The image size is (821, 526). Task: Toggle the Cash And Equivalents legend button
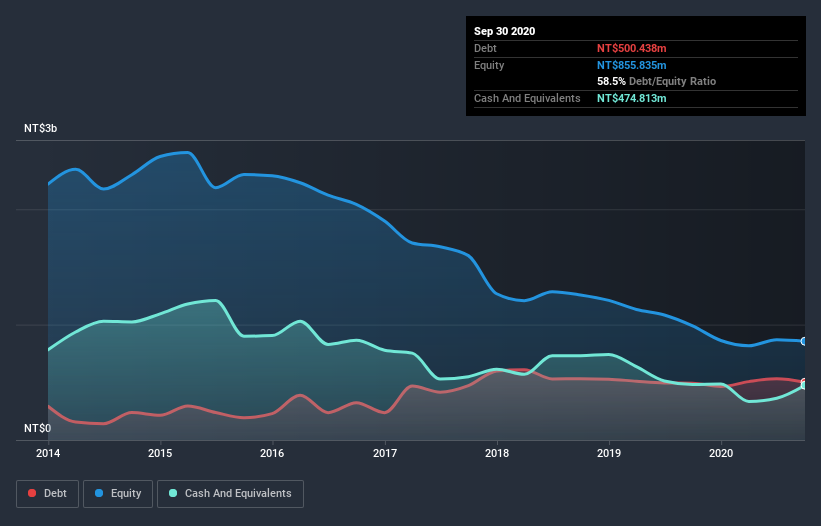click(x=230, y=494)
